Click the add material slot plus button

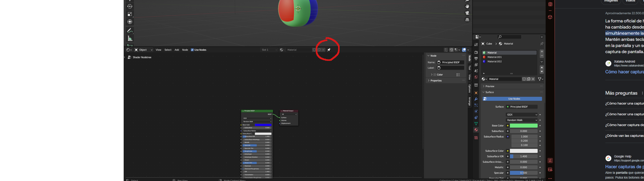pos(542,51)
